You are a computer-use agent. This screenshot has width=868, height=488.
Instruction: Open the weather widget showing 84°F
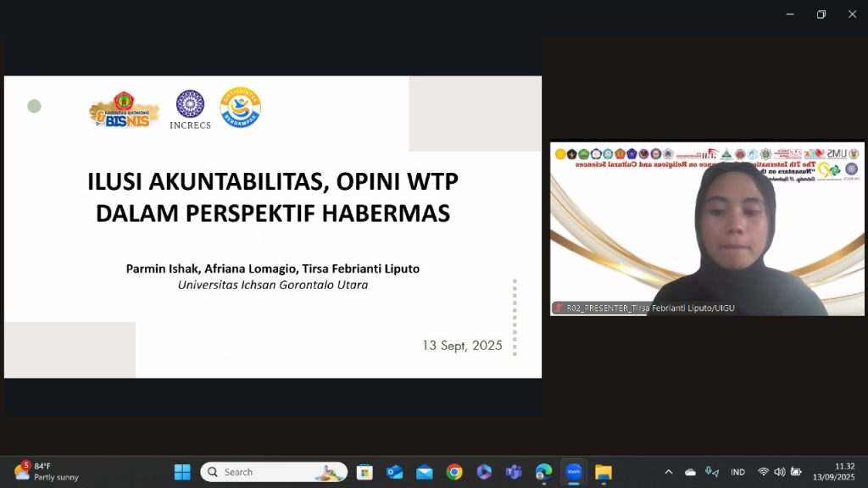47,472
